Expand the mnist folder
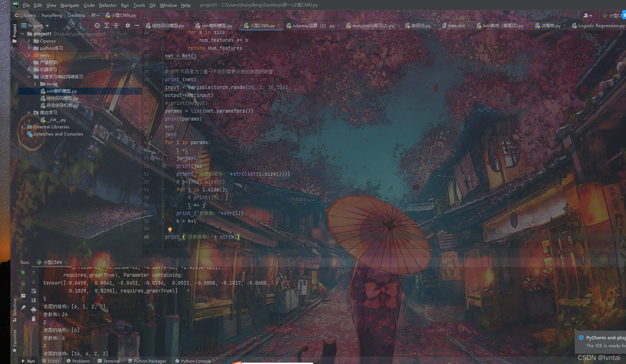 coord(35,84)
